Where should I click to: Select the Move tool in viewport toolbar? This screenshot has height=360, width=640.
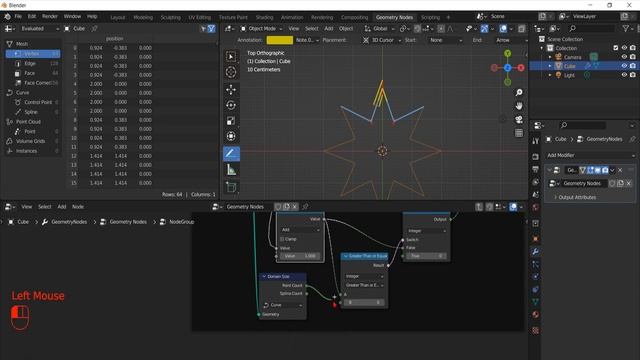231,90
